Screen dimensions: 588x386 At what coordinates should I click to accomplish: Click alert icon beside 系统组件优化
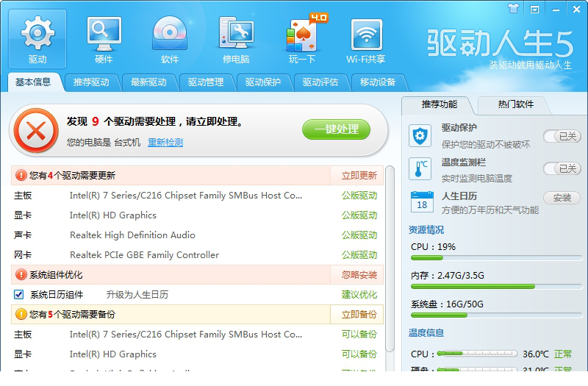click(x=21, y=274)
